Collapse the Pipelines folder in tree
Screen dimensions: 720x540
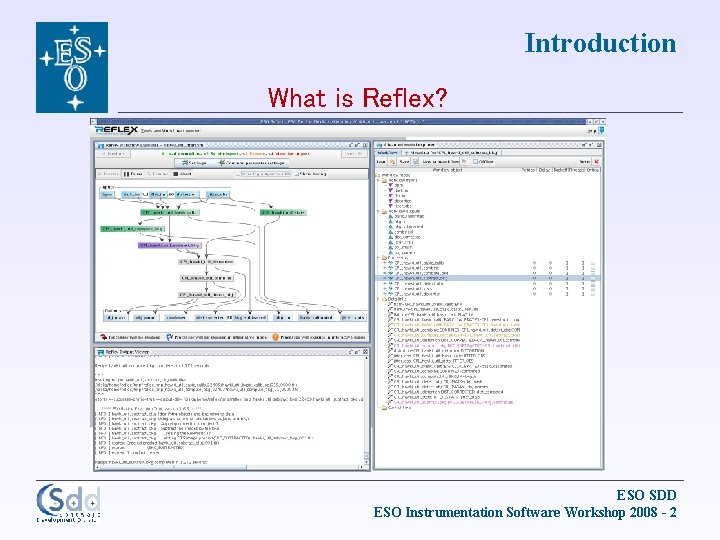point(379,258)
